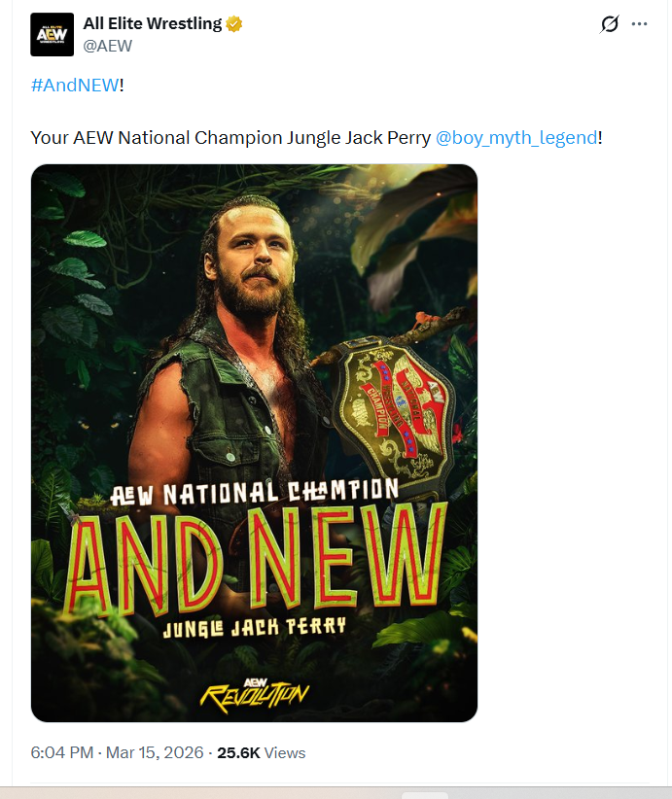
Task: Open the #AndNEW hashtag
Action: pyautogui.click(x=74, y=85)
